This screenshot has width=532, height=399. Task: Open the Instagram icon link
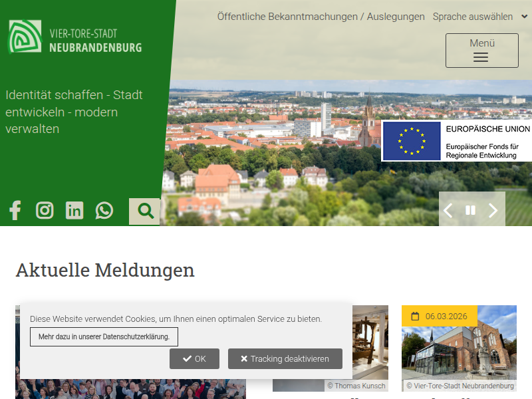point(45,211)
